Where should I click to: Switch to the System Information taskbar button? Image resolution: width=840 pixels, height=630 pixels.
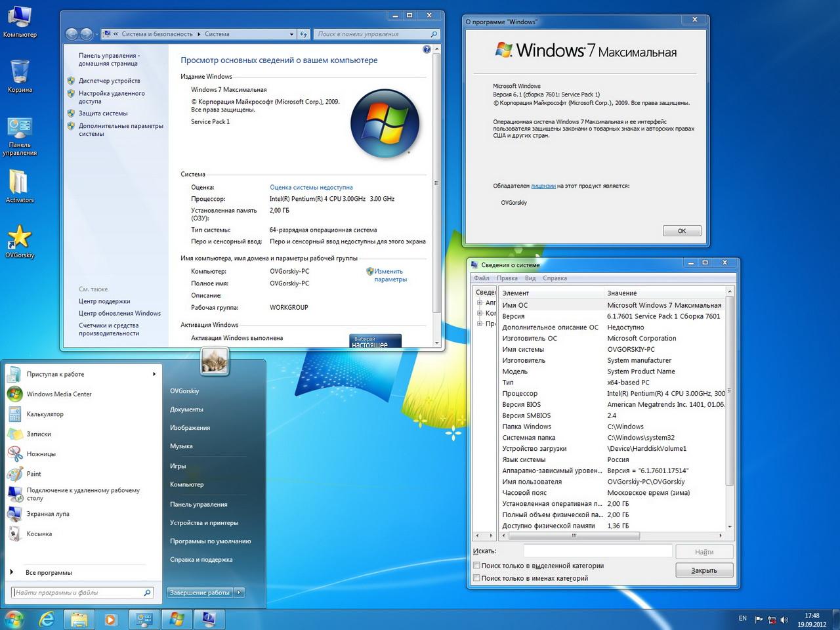(209, 619)
